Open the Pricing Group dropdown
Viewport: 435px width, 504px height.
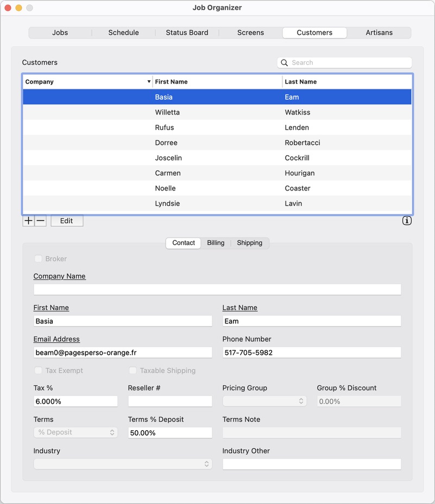point(264,401)
